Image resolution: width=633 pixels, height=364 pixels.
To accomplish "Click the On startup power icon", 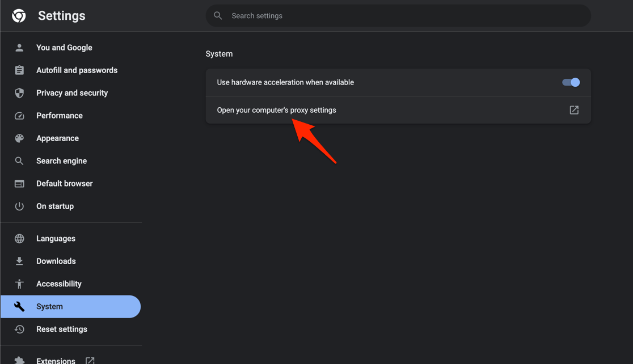I will click(x=19, y=206).
